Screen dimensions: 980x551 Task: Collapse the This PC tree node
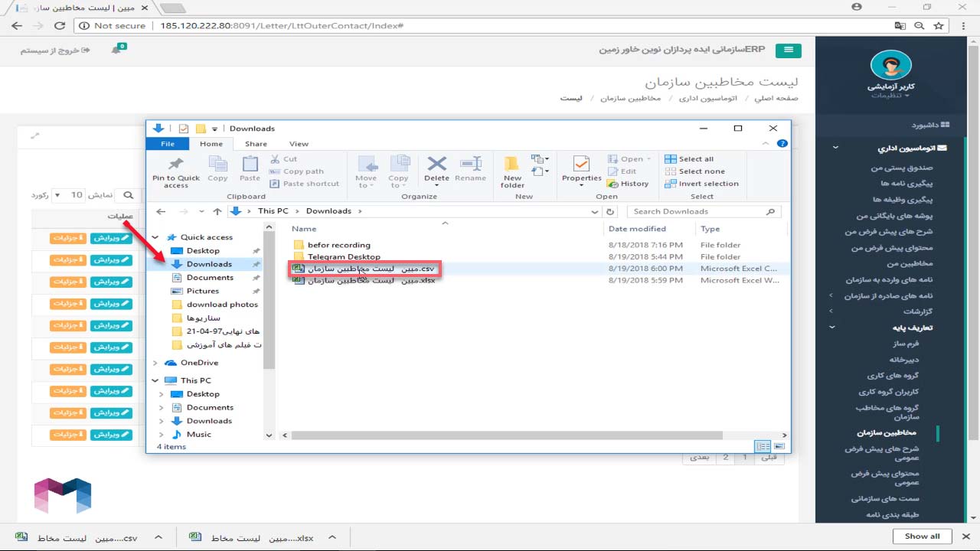pos(156,380)
